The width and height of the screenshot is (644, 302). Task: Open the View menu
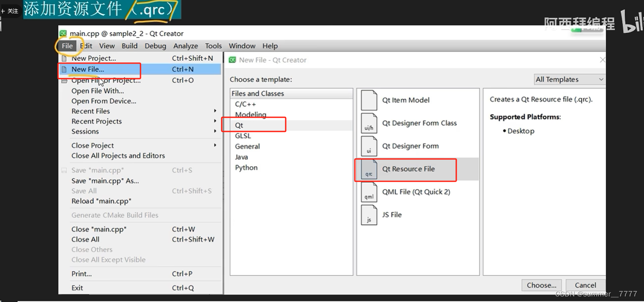pyautogui.click(x=107, y=46)
